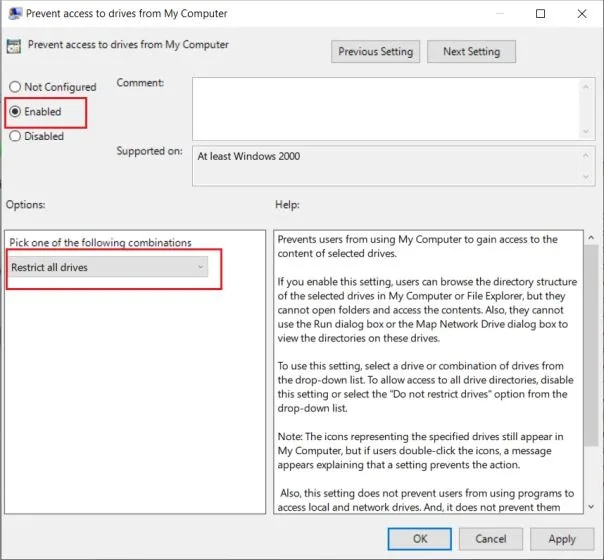
Task: Click the Next Setting button
Action: point(471,51)
